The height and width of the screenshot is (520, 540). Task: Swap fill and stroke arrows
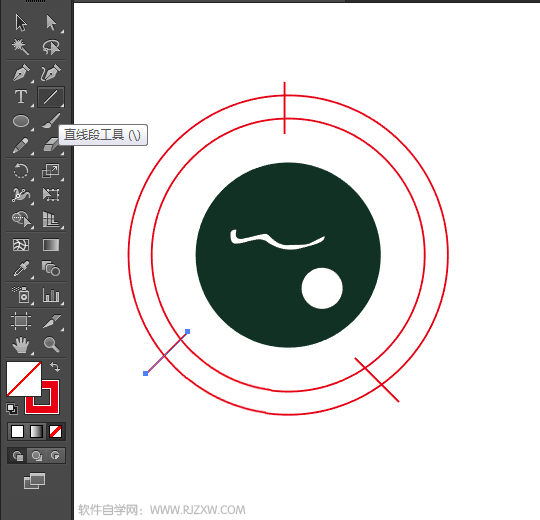point(55,366)
